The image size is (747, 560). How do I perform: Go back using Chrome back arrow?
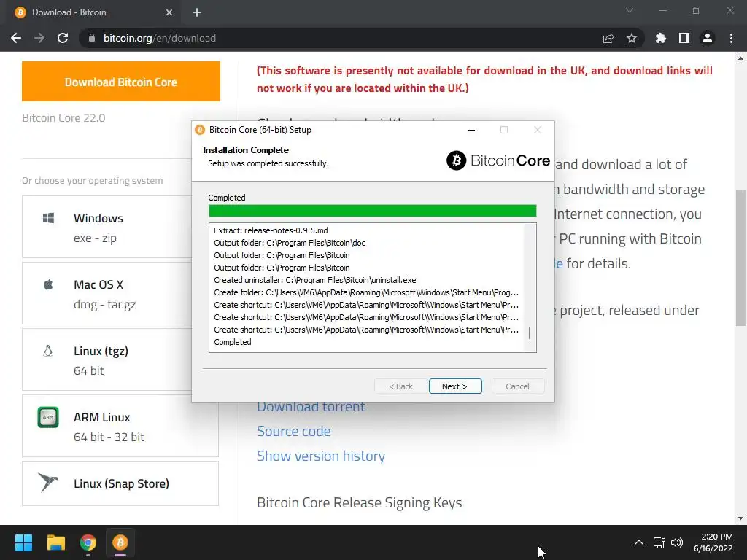tap(16, 38)
